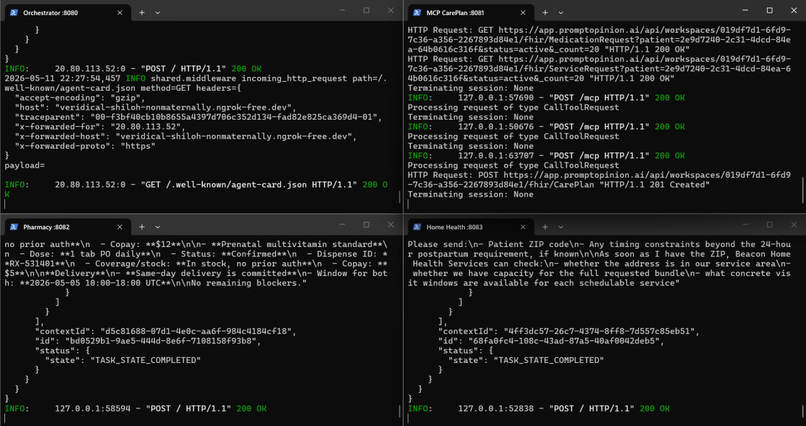The width and height of the screenshot is (806, 426).
Task: Expand profile dropdown in MCP CarePlan window
Action: (x=561, y=13)
